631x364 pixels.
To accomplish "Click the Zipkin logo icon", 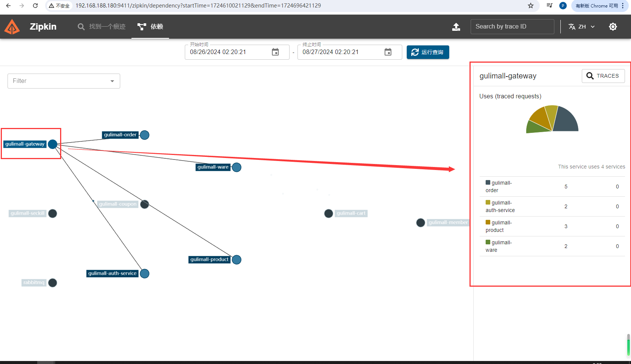I will coord(12,27).
